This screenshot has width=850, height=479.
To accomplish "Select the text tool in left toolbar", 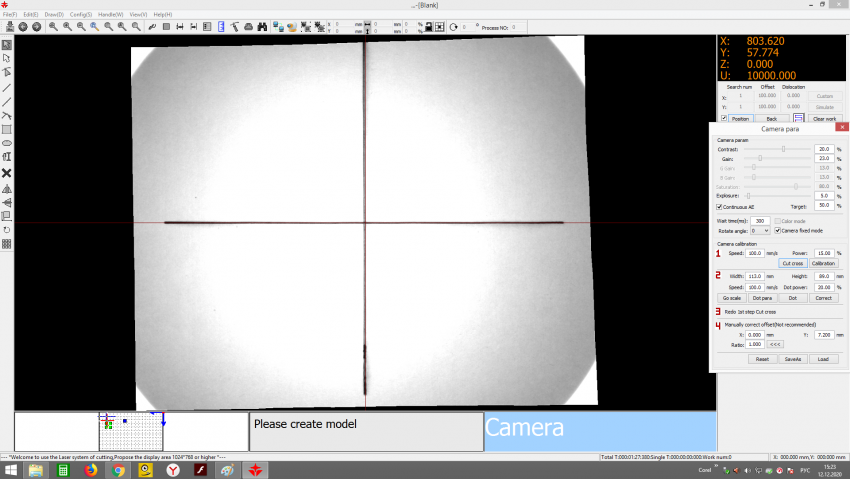I will [7, 157].
